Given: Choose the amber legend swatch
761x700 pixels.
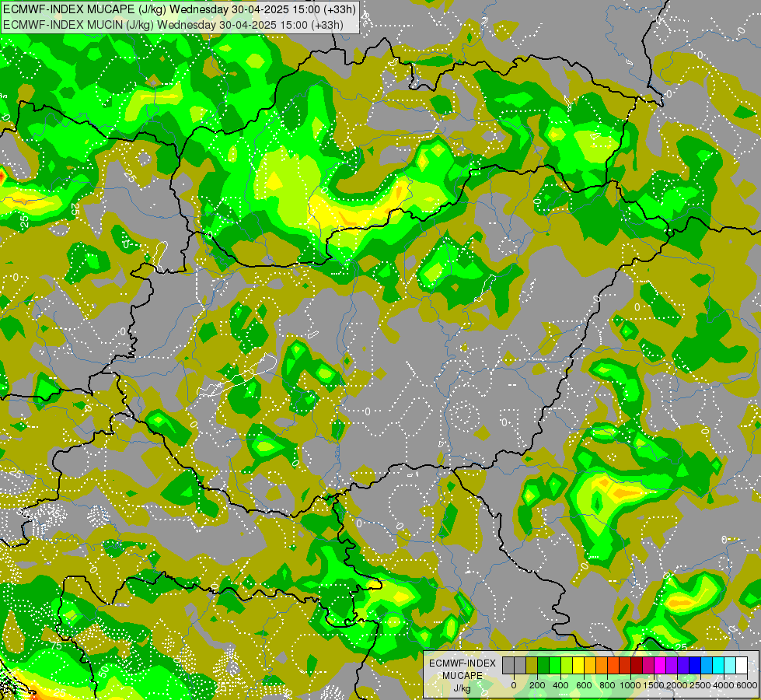Looking at the screenshot, I should pos(590,665).
